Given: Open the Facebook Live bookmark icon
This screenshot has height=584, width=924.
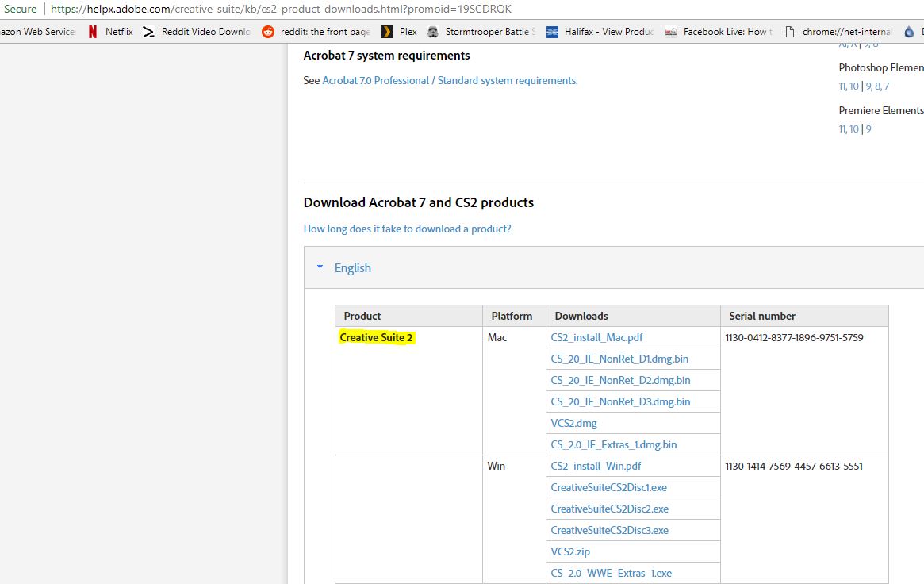Looking at the screenshot, I should tap(671, 32).
